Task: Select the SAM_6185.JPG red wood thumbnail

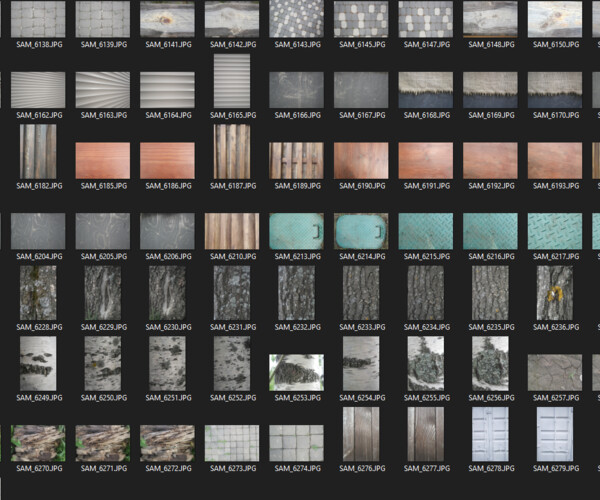Action: tap(103, 161)
